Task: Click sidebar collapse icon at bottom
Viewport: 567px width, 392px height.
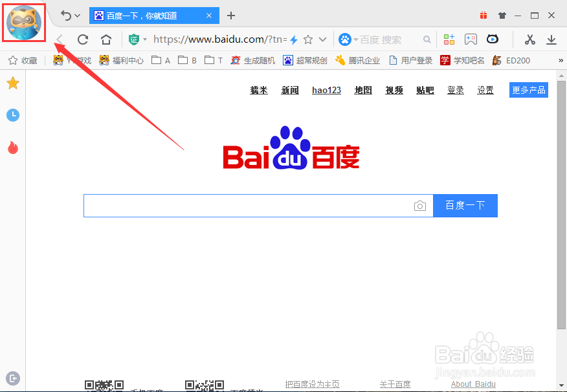Action: click(13, 378)
